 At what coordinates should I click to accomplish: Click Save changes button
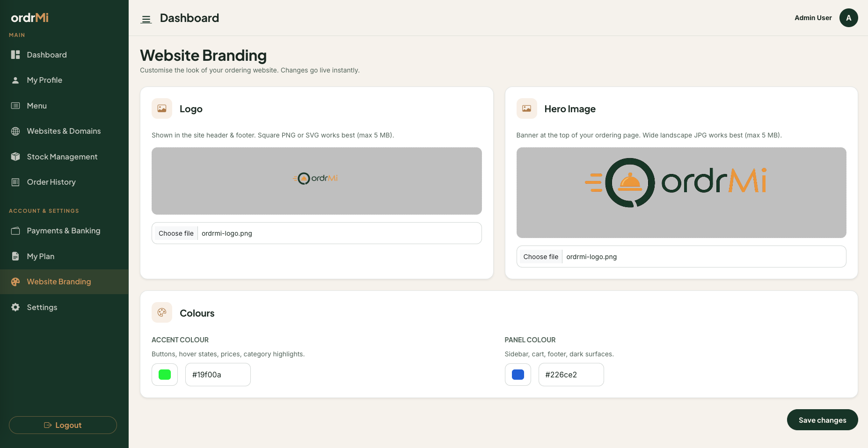[822, 420]
